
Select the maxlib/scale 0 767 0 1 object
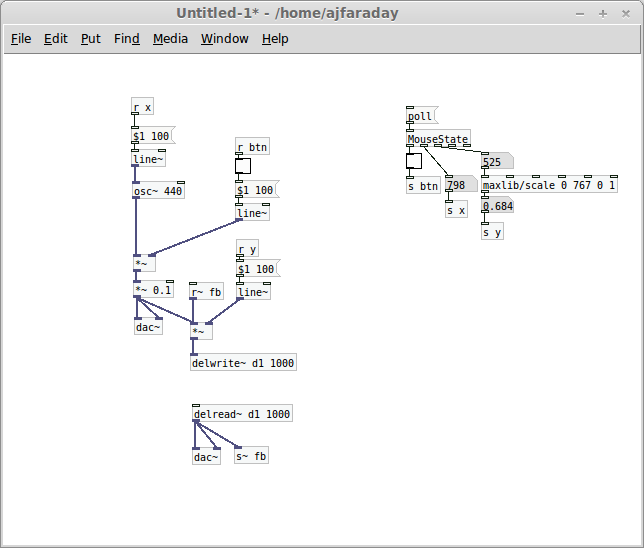pyautogui.click(x=549, y=184)
